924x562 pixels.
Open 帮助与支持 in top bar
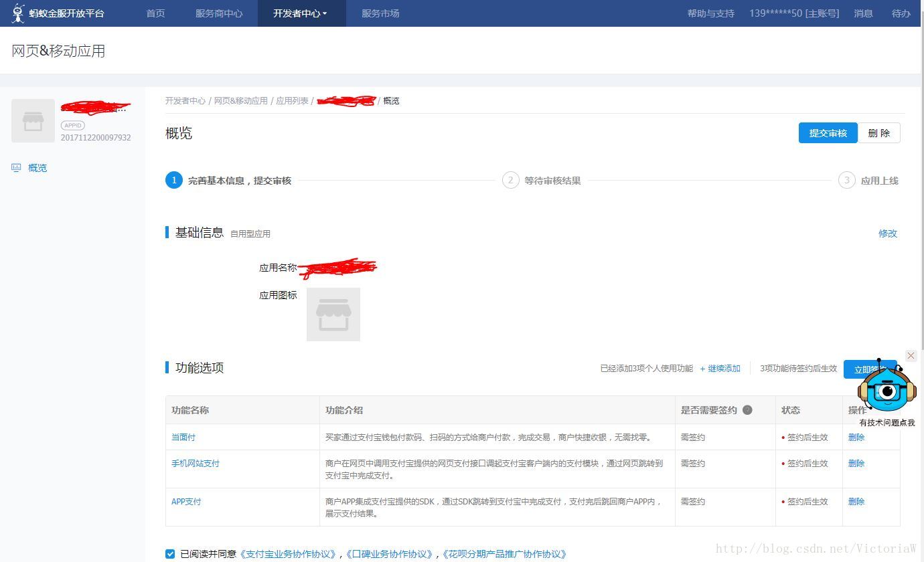(x=710, y=13)
